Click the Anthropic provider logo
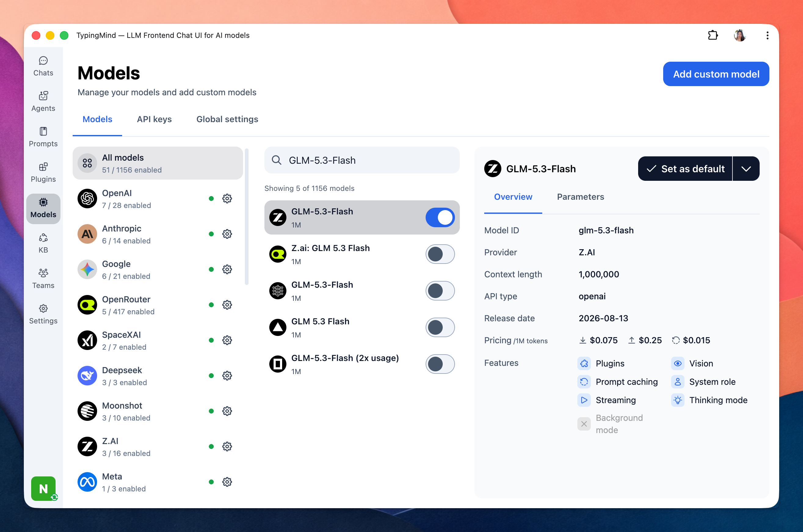This screenshot has height=532, width=803. pos(87,234)
